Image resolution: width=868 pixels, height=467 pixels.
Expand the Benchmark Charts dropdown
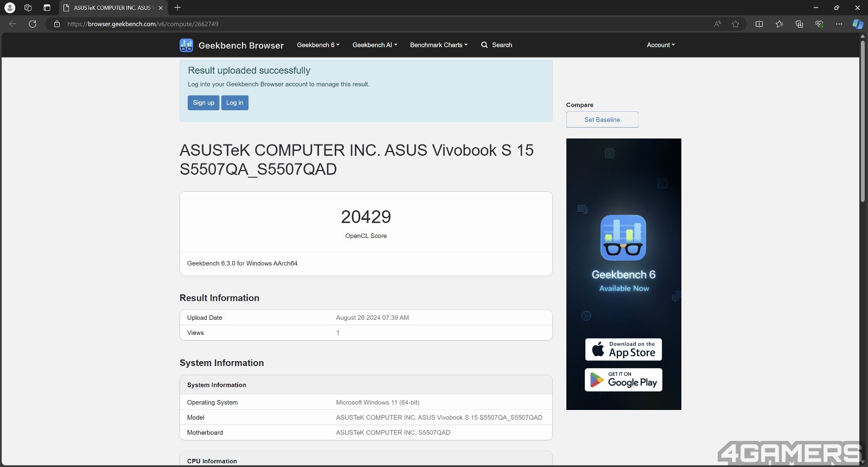click(438, 45)
